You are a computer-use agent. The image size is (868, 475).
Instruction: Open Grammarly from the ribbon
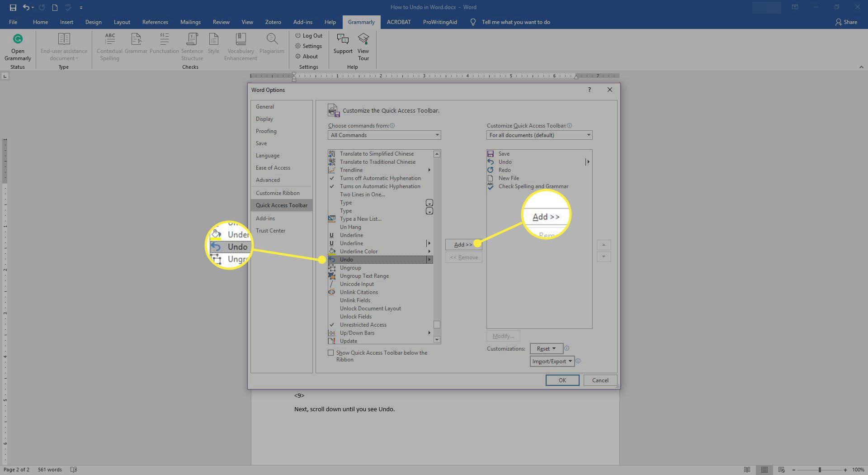[x=18, y=47]
